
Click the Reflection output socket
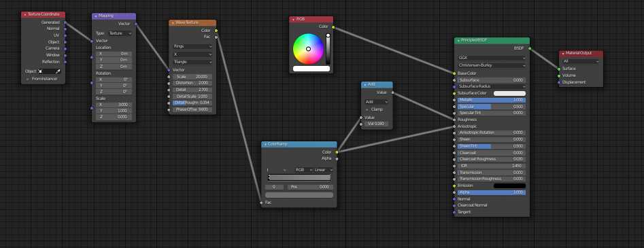(x=65, y=62)
